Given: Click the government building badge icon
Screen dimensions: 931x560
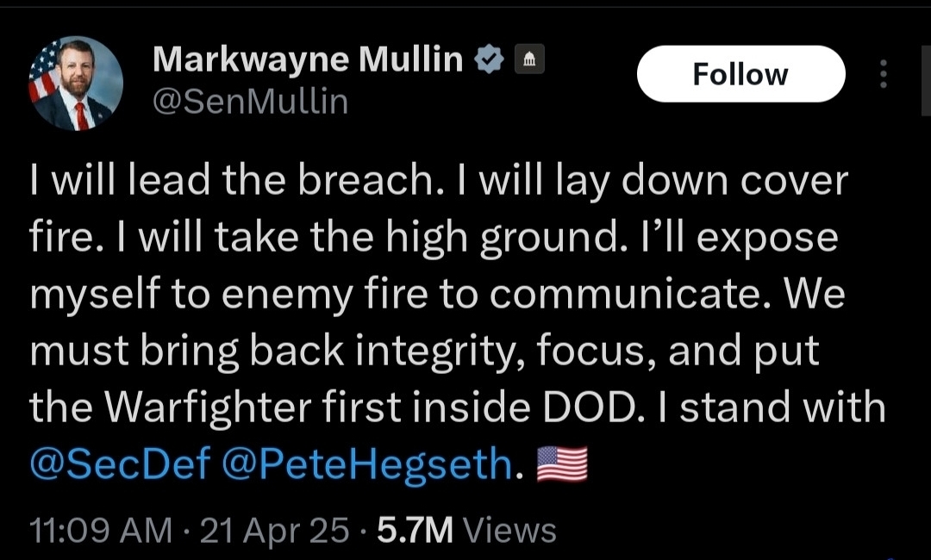Looking at the screenshot, I should [529, 60].
